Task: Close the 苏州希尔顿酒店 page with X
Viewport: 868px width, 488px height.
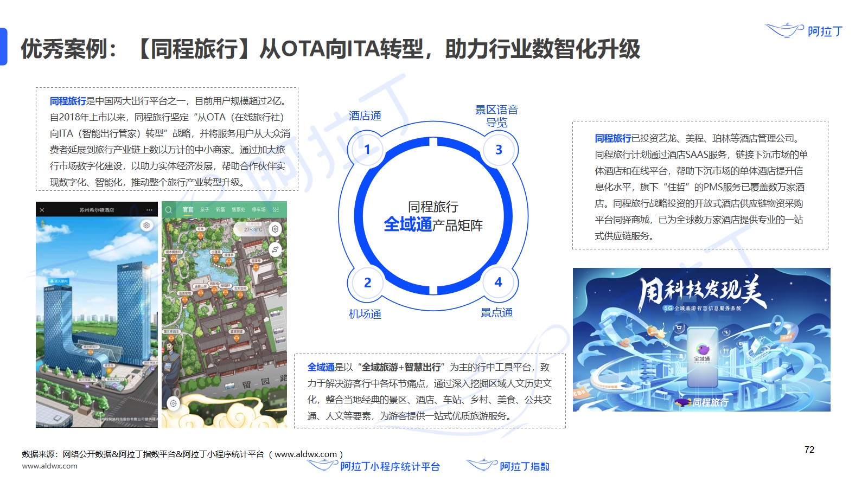Action: tap(42, 210)
